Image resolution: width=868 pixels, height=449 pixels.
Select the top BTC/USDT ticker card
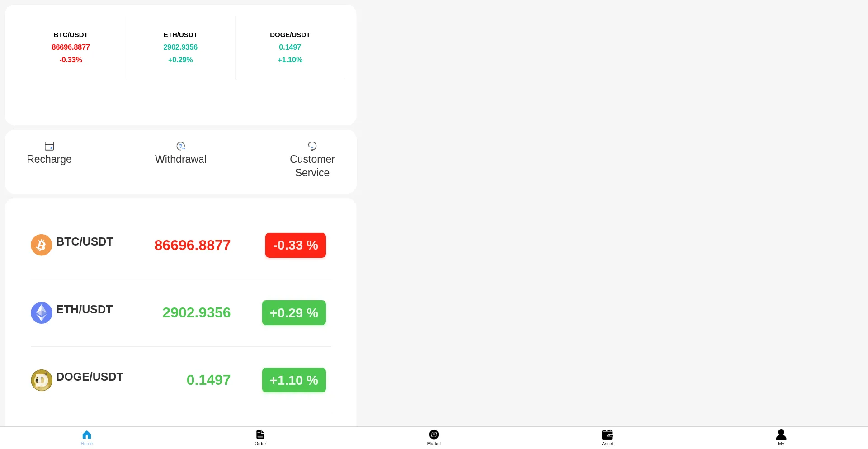coord(71,47)
